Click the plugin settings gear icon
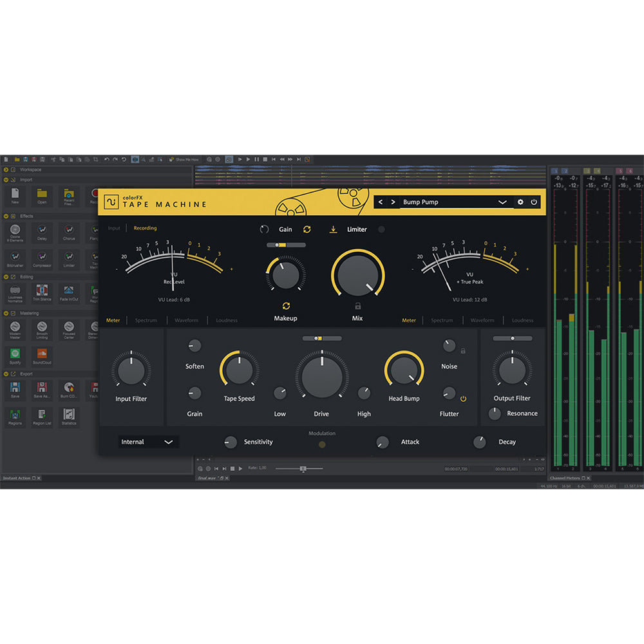644x644 pixels. (520, 202)
